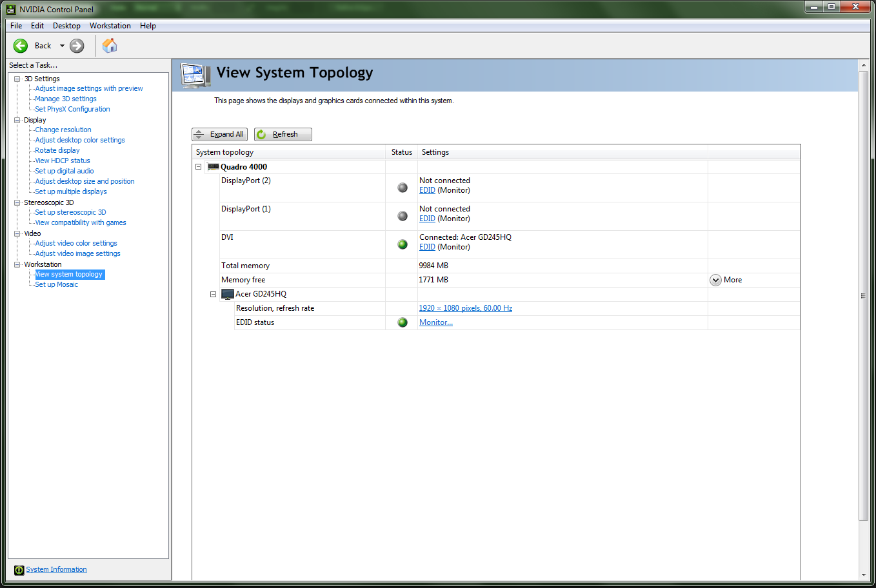Image resolution: width=876 pixels, height=588 pixels.
Task: Select Rotate display
Action: tap(57, 150)
